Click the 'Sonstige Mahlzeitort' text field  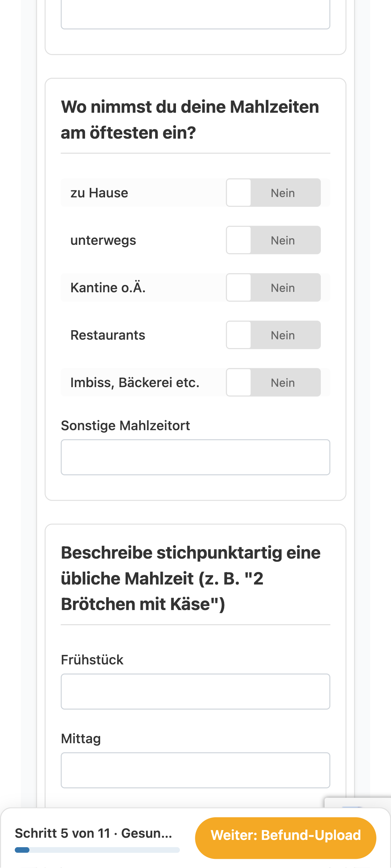point(195,457)
